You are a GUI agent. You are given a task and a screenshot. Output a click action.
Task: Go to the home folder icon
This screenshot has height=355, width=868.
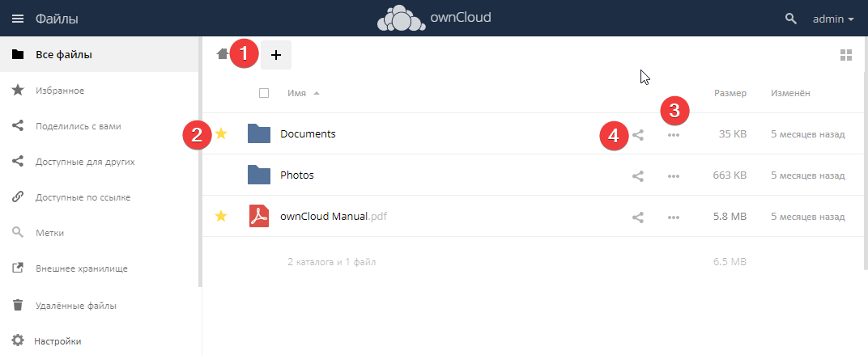(222, 54)
